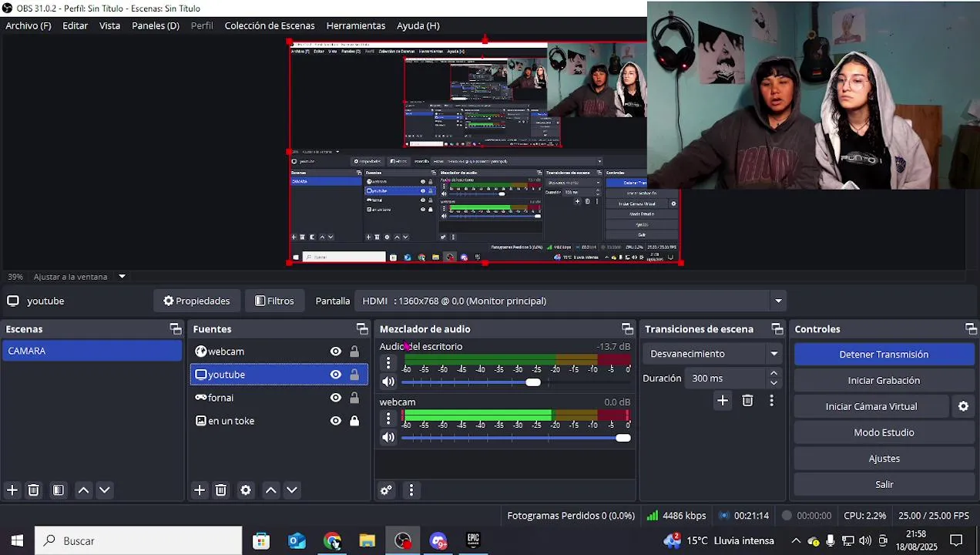
Task: Pop out the Transiciones de escena panel
Action: tap(777, 329)
